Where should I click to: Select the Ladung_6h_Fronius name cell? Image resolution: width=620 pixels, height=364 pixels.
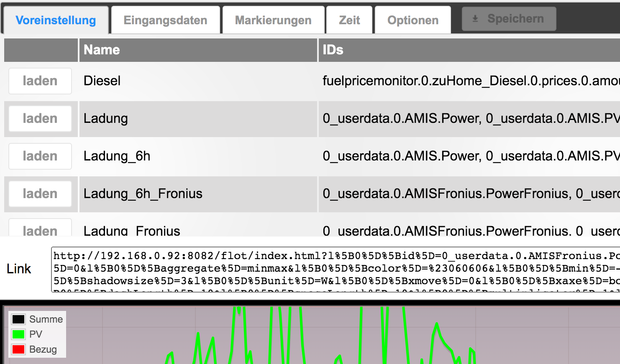(198, 194)
